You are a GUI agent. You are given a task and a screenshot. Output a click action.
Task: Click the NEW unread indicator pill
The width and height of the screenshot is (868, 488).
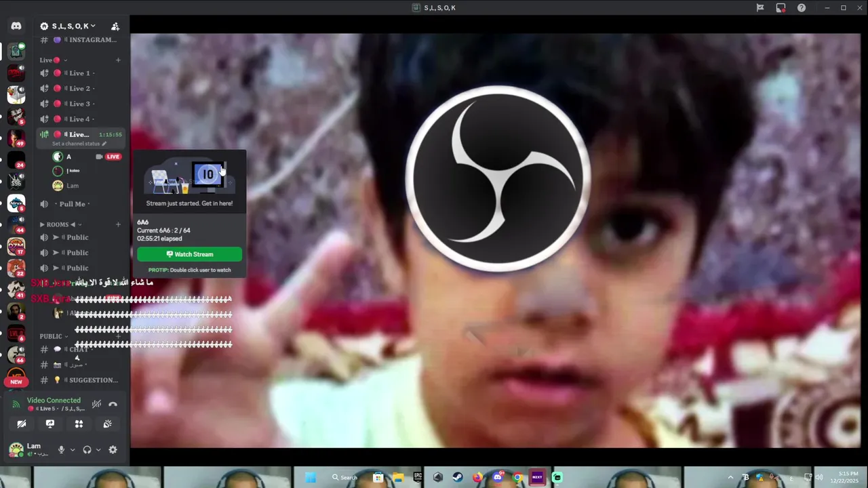coord(16,382)
